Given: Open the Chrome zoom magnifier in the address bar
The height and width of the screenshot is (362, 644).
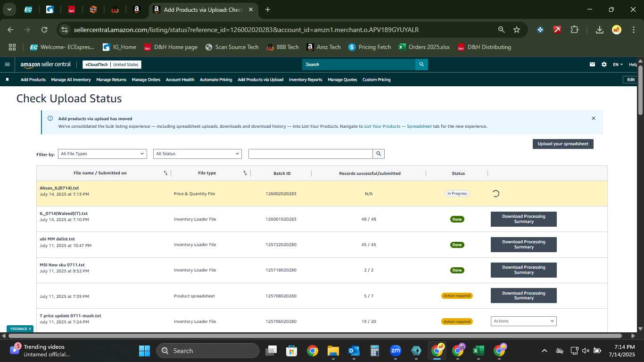Looking at the screenshot, I should pyautogui.click(x=502, y=30).
